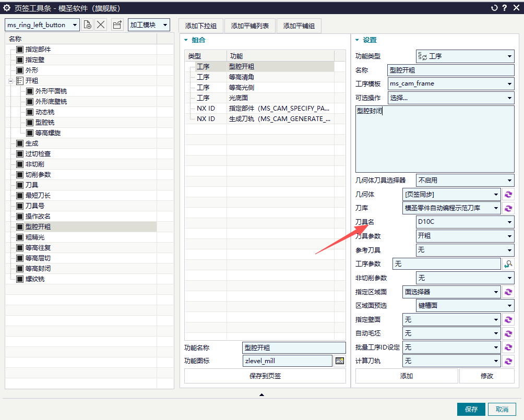Select 型腔开粗 in the left tree
Image resolution: width=524 pixels, height=420 pixels.
pyautogui.click(x=38, y=227)
